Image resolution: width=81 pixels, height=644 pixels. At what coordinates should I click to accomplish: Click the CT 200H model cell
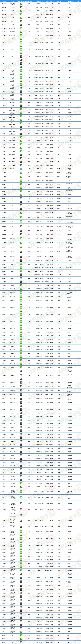pyautogui.click(x=12, y=169)
